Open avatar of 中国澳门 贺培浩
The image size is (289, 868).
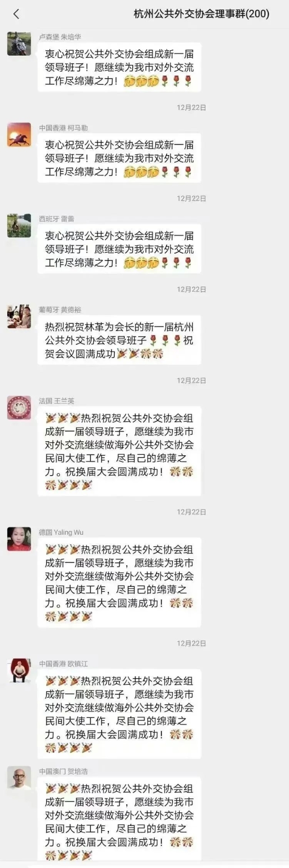click(19, 778)
